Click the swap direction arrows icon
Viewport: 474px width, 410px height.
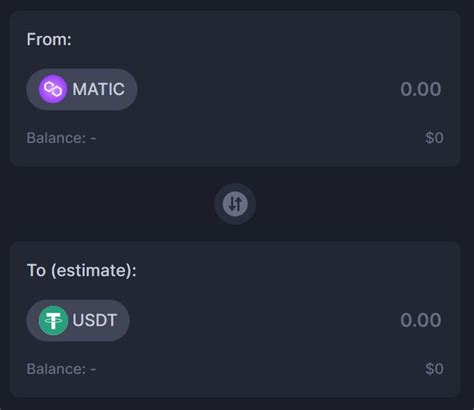235,204
